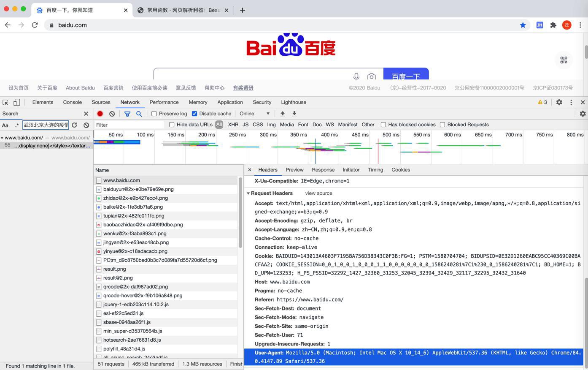588x370 pixels.
Task: Open the extensions puzzle icon
Action: pos(553,25)
